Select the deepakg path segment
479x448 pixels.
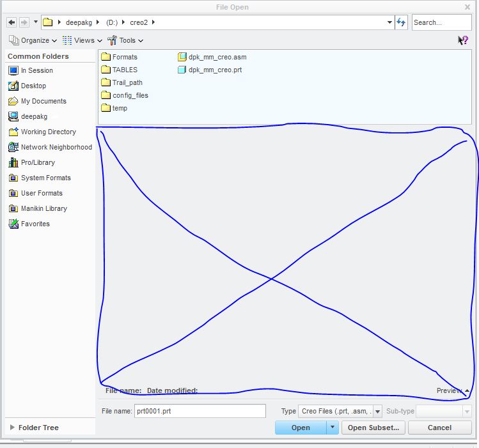tap(79, 22)
